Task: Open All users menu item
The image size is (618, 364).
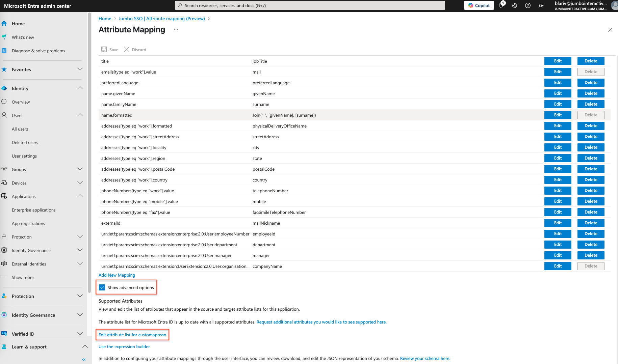Action: tap(20, 129)
